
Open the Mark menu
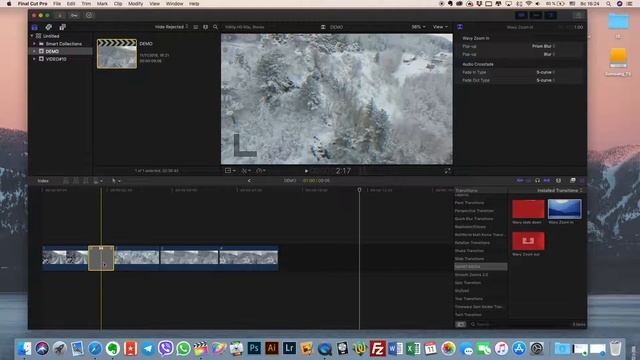[102, 4]
